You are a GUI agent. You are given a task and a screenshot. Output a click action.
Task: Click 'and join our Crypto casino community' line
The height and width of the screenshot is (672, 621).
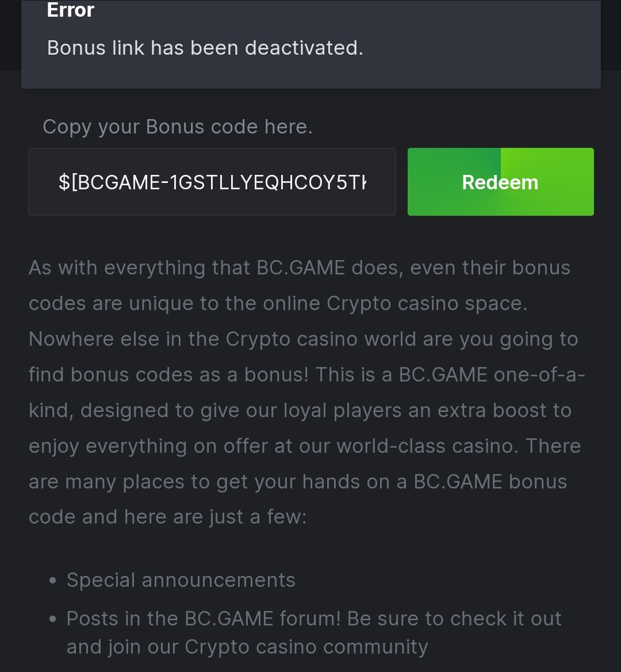pos(247,647)
